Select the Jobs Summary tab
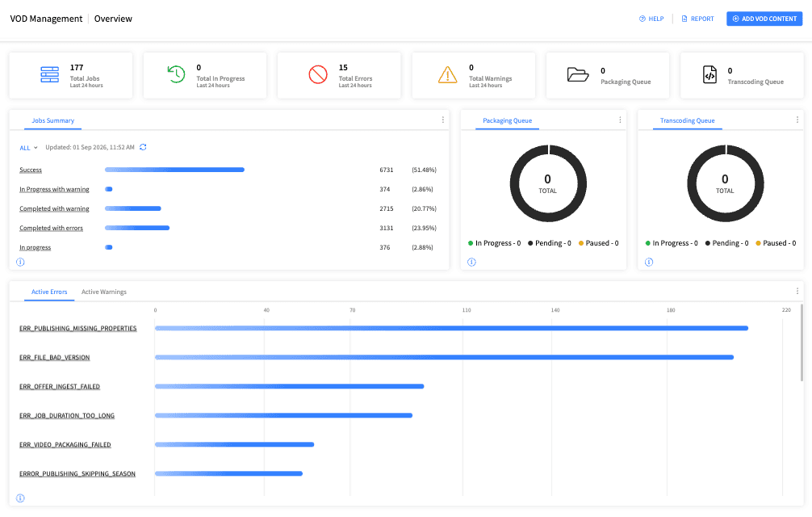Viewport: 812px width, 517px height. click(x=52, y=120)
